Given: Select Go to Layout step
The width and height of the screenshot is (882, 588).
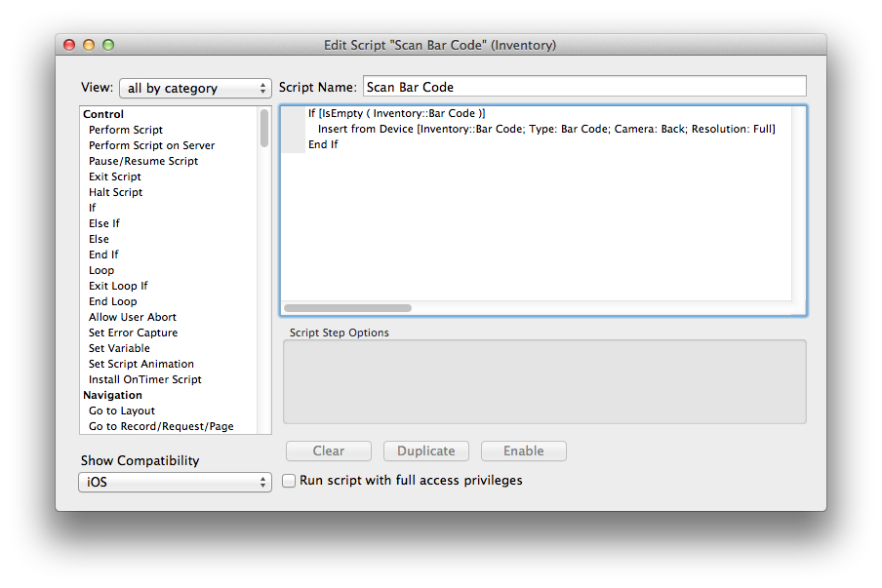Looking at the screenshot, I should (x=121, y=411).
